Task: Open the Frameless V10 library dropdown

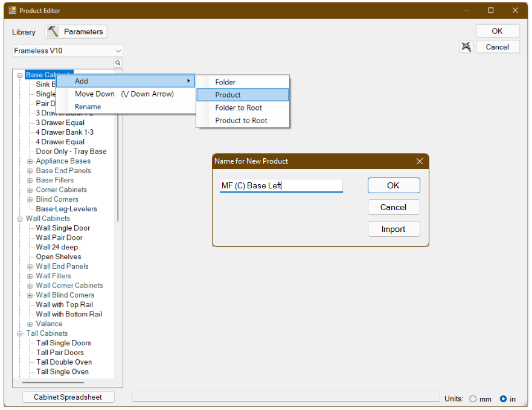Action: point(118,51)
